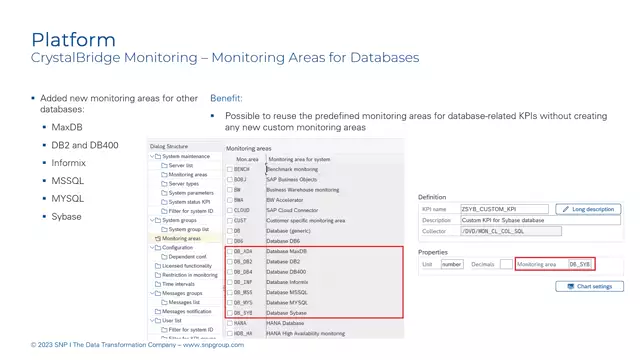Select the highlighted Monitoring areas node
This screenshot has width=640, height=360.
point(178,238)
